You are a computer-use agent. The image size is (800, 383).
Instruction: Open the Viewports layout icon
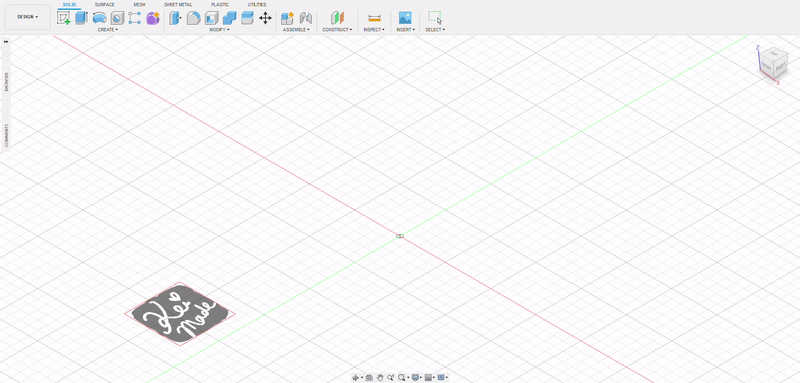(x=442, y=377)
